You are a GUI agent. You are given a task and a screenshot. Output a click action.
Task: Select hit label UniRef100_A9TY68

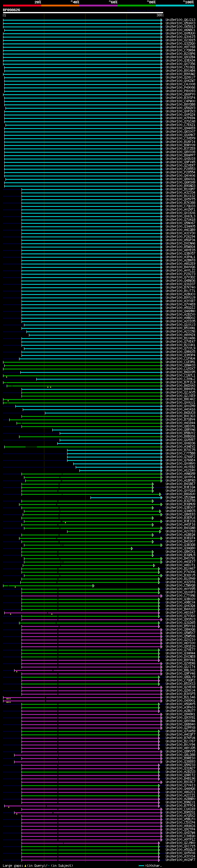(x=180, y=47)
